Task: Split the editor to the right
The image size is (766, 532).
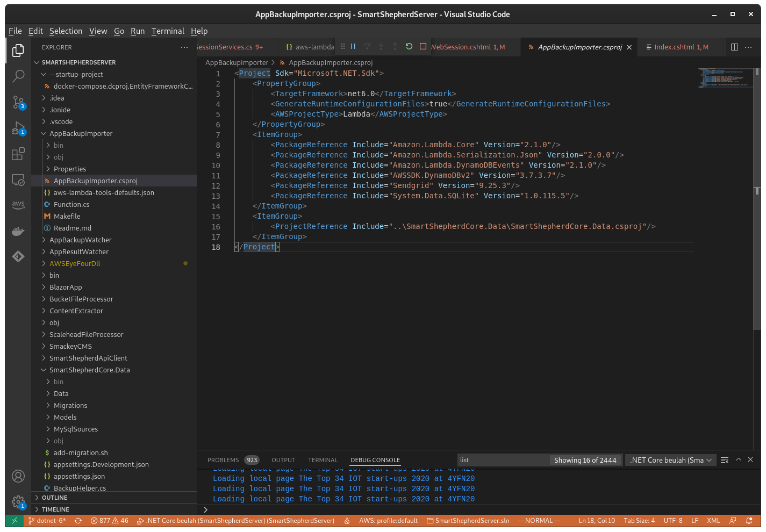Action: [x=734, y=47]
